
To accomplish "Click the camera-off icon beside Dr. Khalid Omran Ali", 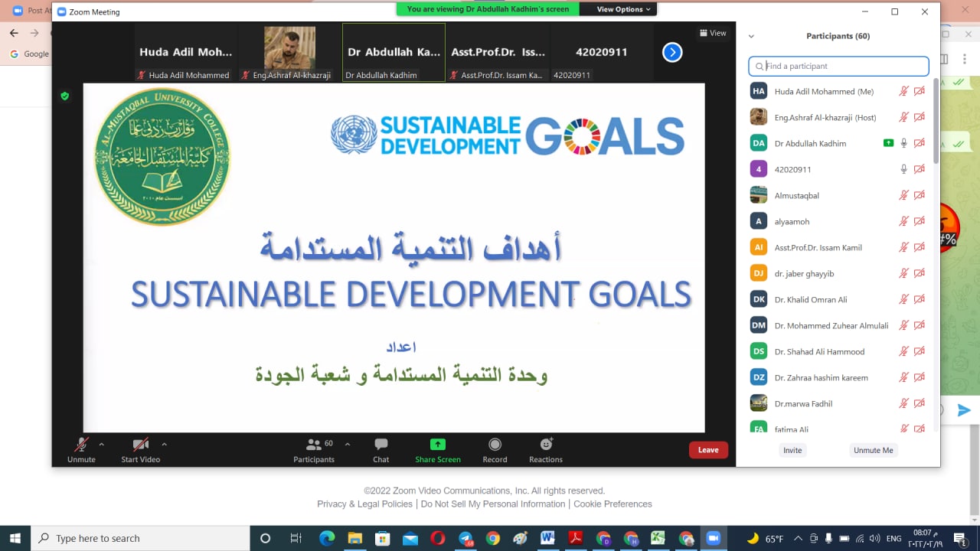I will coord(919,299).
